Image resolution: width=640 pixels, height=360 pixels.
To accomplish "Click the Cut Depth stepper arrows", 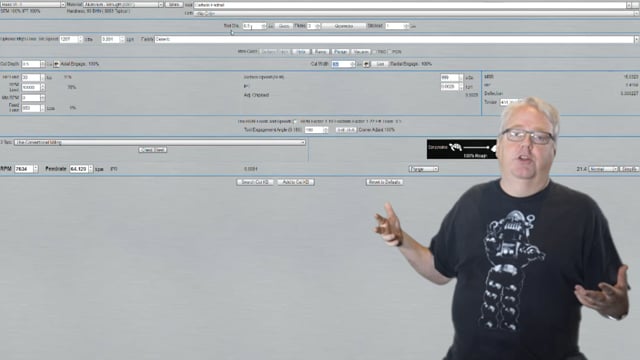I will pyautogui.click(x=42, y=64).
